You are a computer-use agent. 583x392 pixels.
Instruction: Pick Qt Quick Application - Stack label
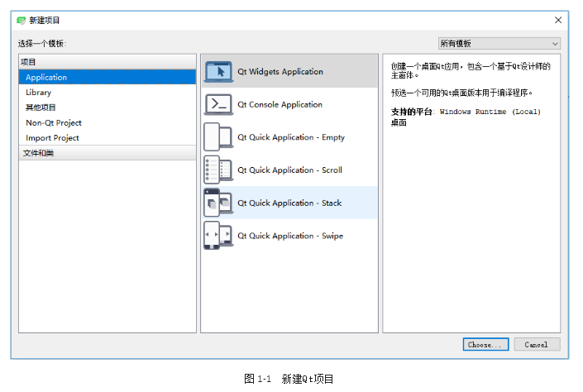(x=289, y=203)
